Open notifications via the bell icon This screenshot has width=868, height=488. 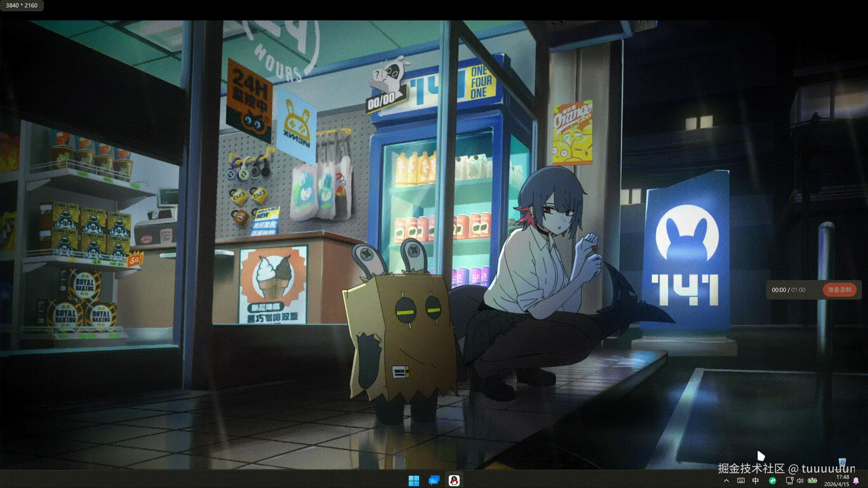coord(856,481)
